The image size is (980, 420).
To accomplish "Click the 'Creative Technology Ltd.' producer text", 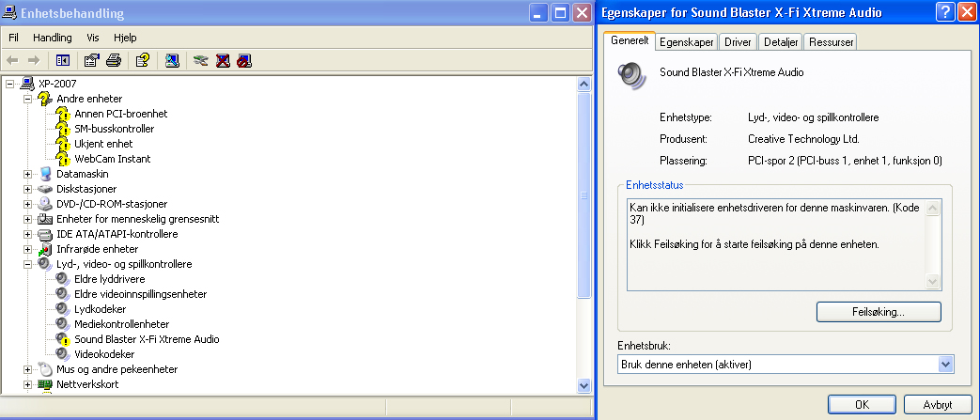I will (x=803, y=139).
